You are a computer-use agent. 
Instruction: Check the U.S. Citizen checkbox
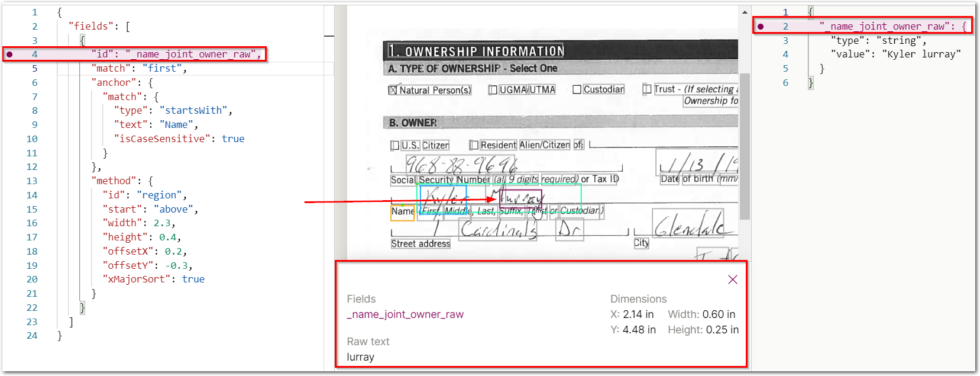coord(395,145)
